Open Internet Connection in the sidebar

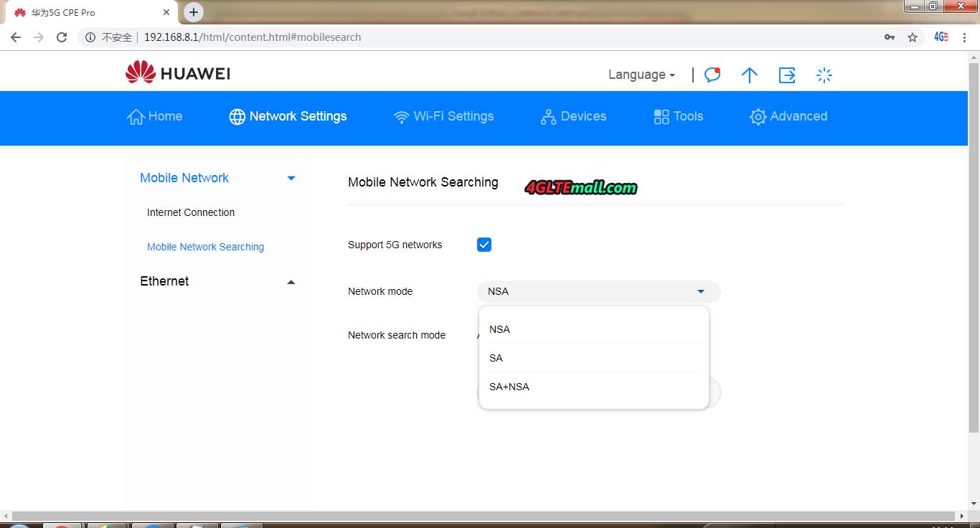tap(191, 212)
